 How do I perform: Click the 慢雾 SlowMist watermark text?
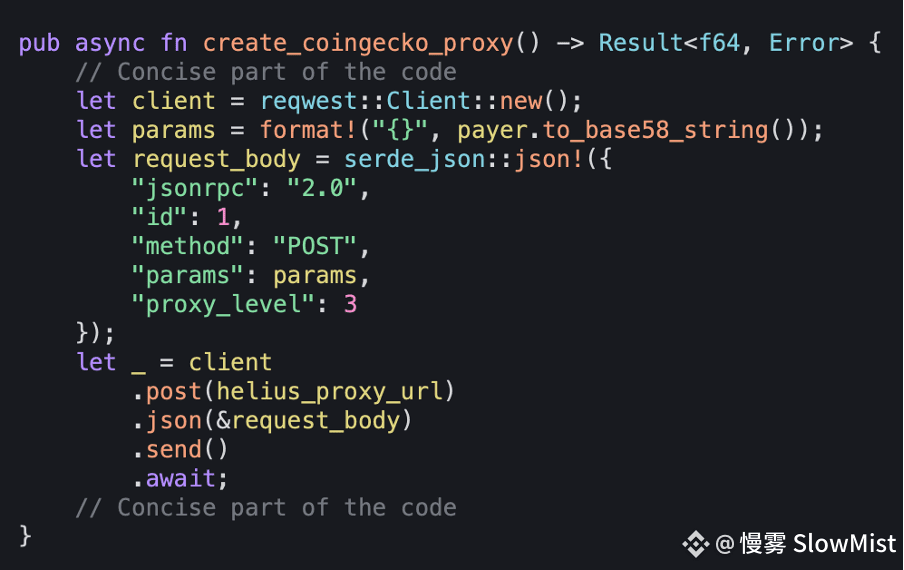[x=818, y=543]
